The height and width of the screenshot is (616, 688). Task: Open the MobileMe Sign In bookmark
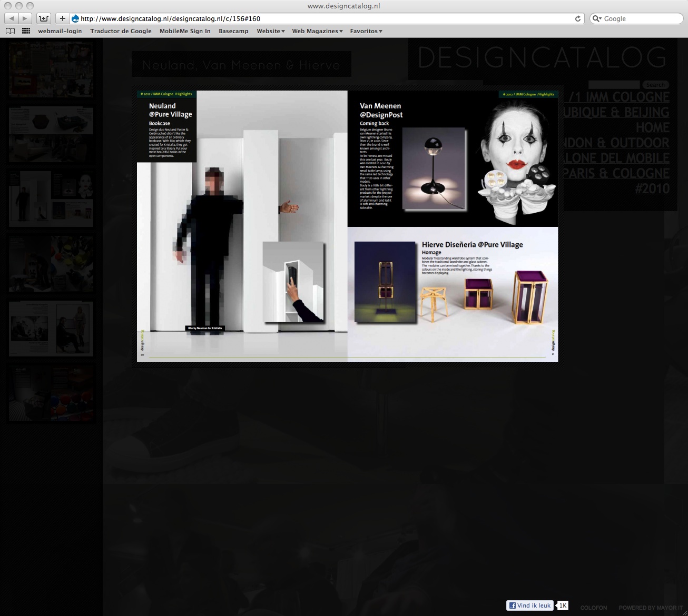click(x=185, y=31)
